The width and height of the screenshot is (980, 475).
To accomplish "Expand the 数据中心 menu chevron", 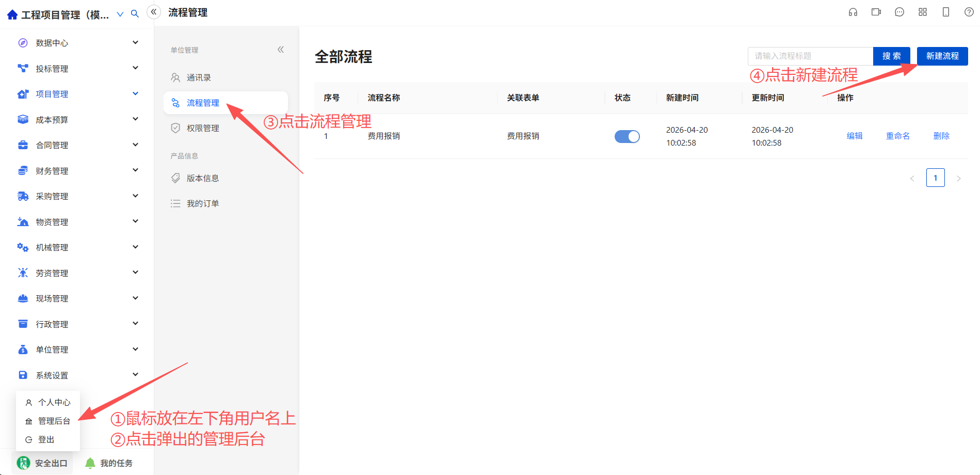I will pos(135,42).
